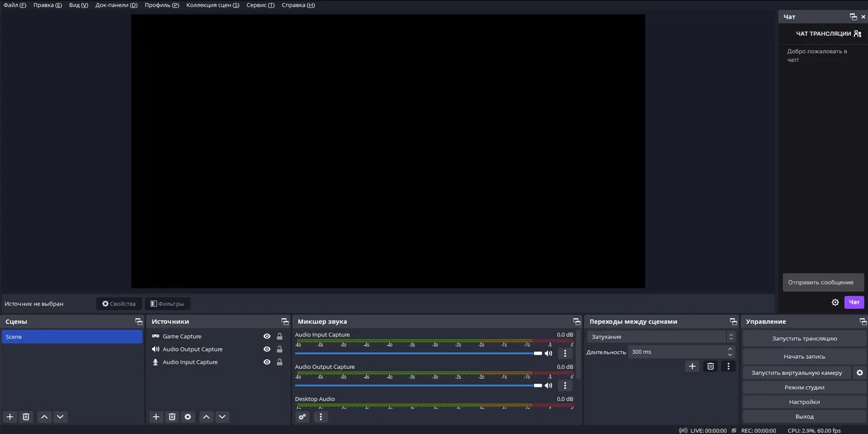
Task: Open the Коллекция сцен menu
Action: point(213,5)
